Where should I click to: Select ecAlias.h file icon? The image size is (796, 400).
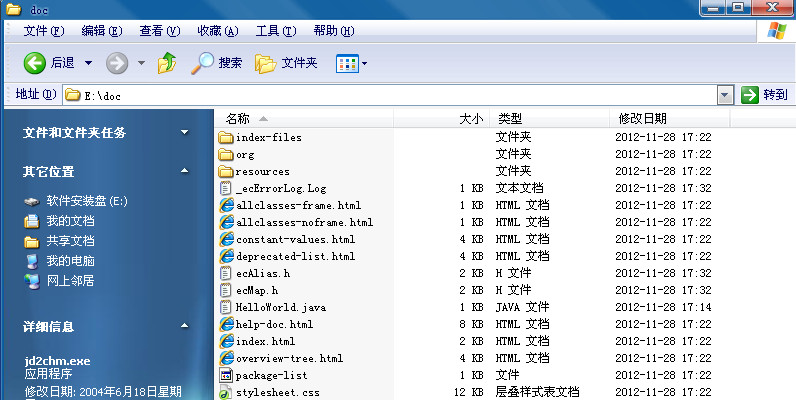tap(225, 274)
